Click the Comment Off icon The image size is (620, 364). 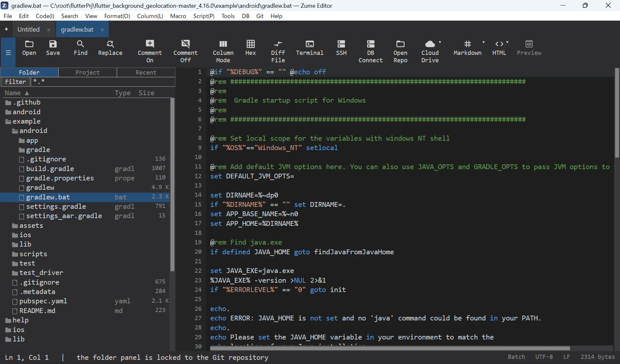pos(185,52)
